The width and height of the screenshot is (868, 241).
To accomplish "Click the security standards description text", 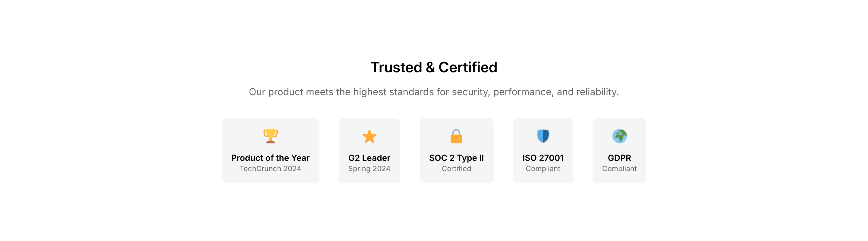I will click(x=434, y=92).
